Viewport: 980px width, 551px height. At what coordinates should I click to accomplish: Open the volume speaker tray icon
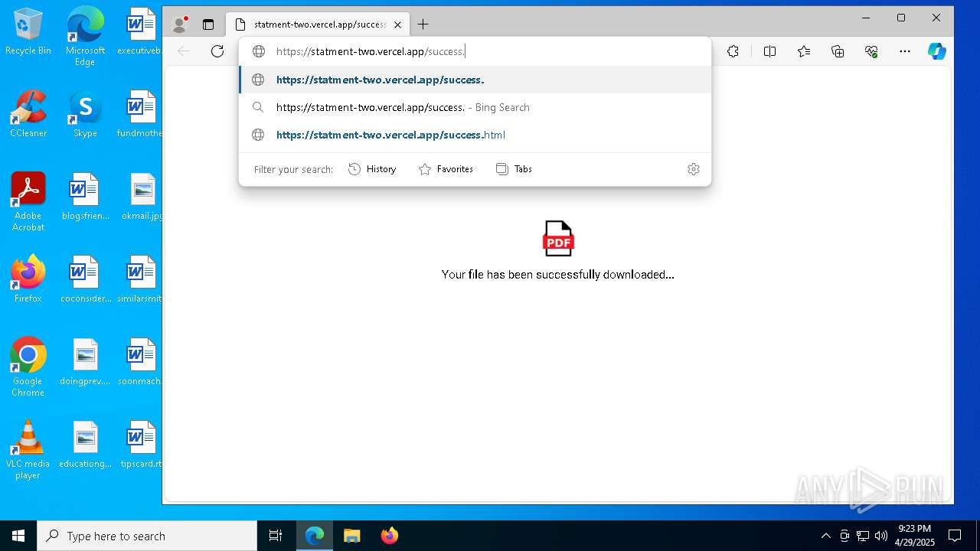[x=880, y=536]
